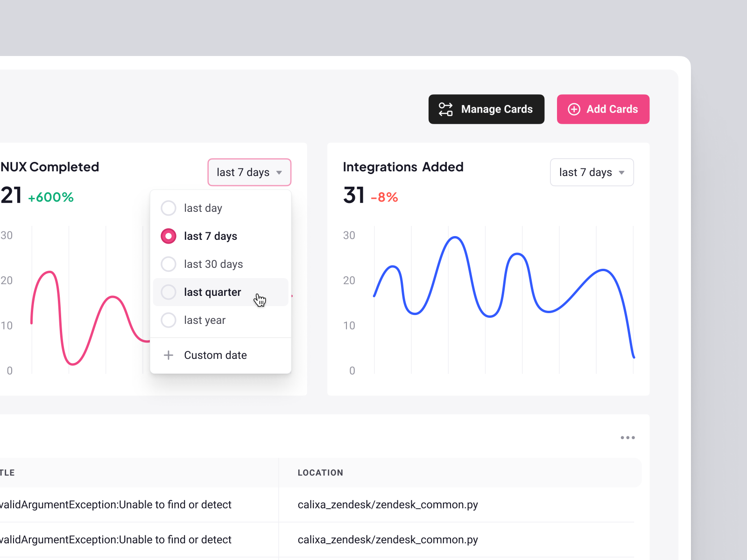Open the date range dropdown on NUX Completed
Screen dimensions: 747x560
coord(249,172)
